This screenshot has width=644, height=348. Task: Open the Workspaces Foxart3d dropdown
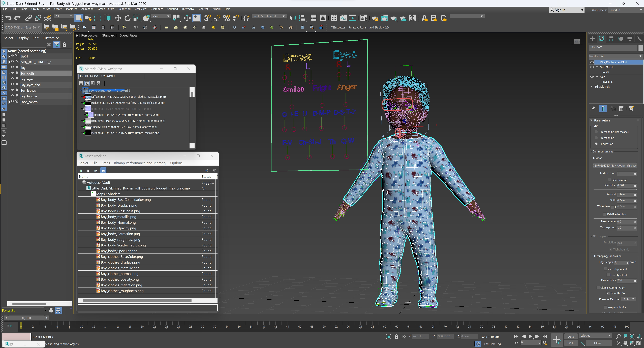coord(625,10)
